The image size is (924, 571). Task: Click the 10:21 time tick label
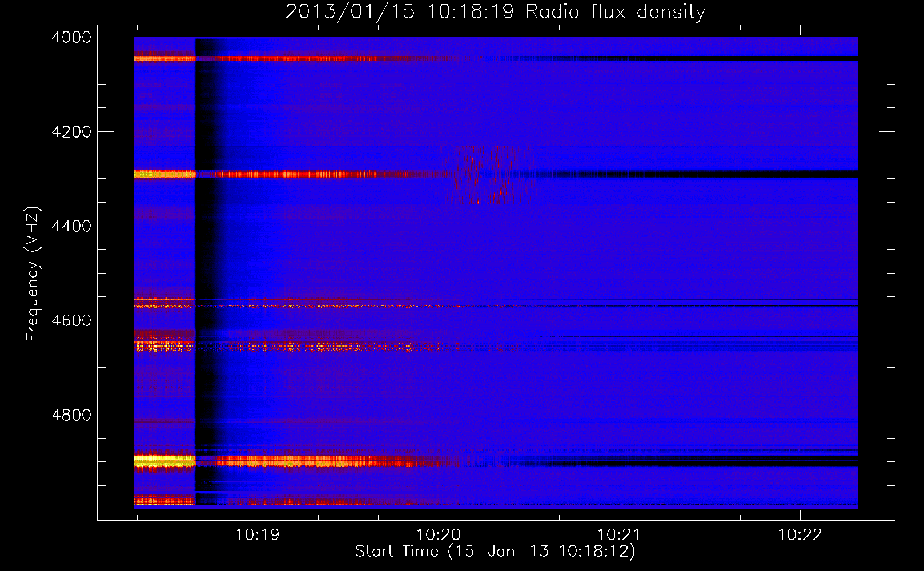(x=619, y=534)
